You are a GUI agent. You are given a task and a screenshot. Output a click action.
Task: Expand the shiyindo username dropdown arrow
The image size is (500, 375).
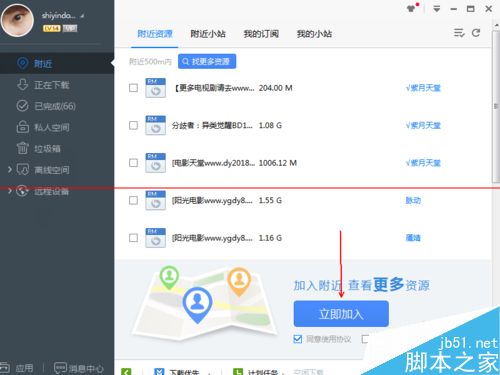coord(82,16)
